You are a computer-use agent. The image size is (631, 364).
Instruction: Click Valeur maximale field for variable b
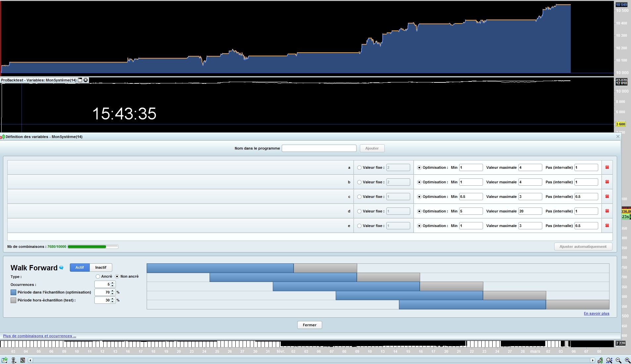click(530, 182)
